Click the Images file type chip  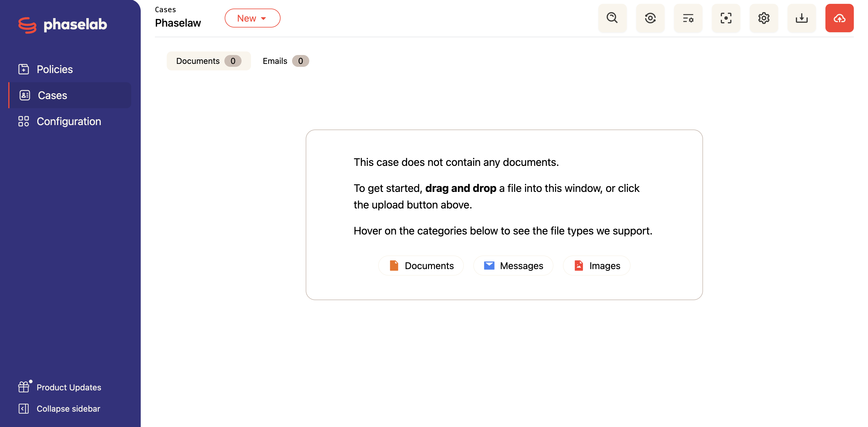pos(596,266)
